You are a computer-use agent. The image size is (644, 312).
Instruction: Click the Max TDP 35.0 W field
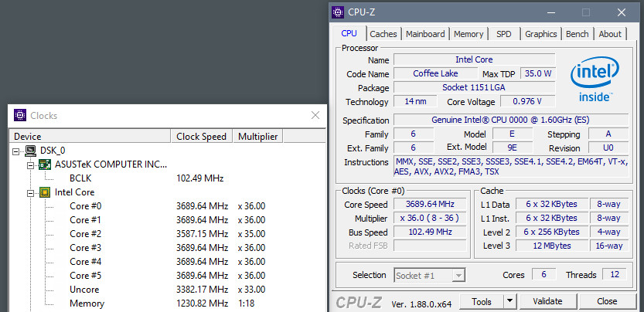(538, 73)
